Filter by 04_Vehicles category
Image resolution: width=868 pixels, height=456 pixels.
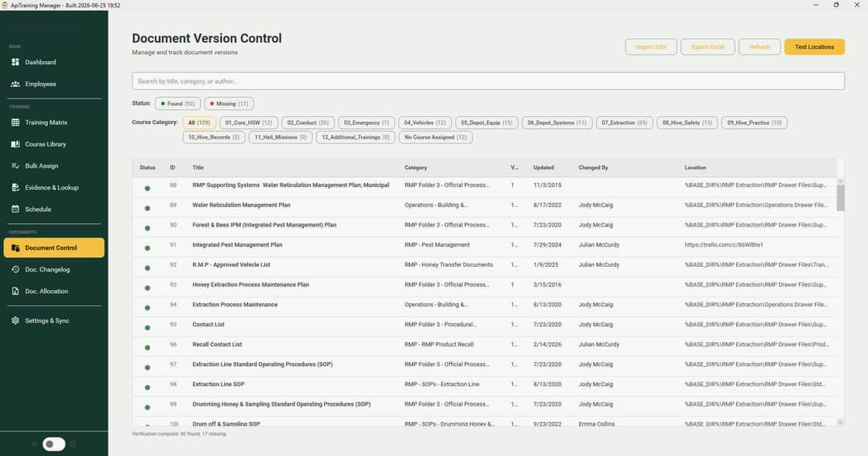[425, 123]
